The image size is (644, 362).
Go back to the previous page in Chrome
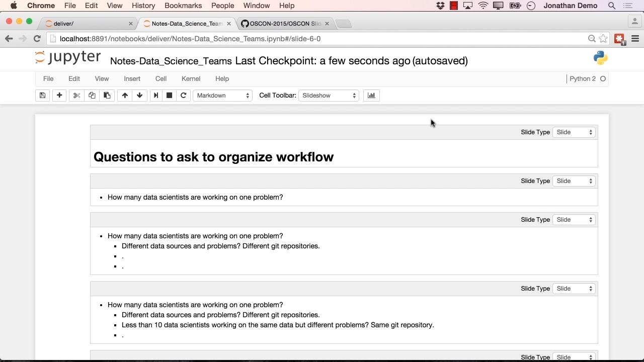[9, 39]
